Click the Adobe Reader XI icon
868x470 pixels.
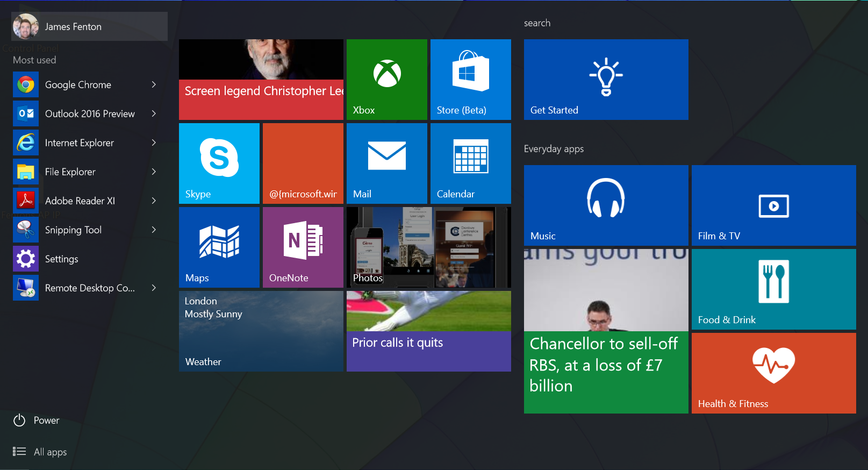coord(26,201)
